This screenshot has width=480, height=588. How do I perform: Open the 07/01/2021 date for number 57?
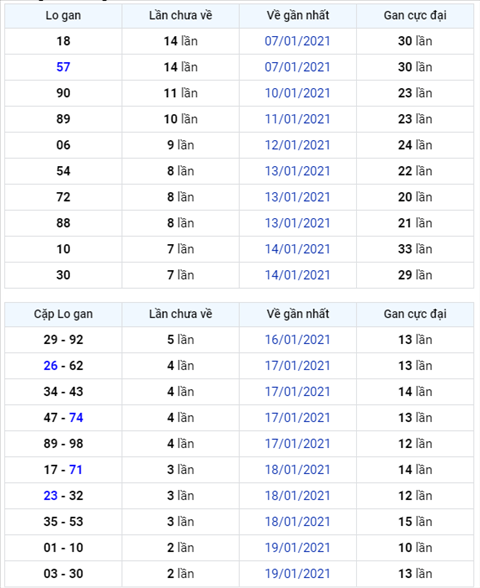point(297,67)
